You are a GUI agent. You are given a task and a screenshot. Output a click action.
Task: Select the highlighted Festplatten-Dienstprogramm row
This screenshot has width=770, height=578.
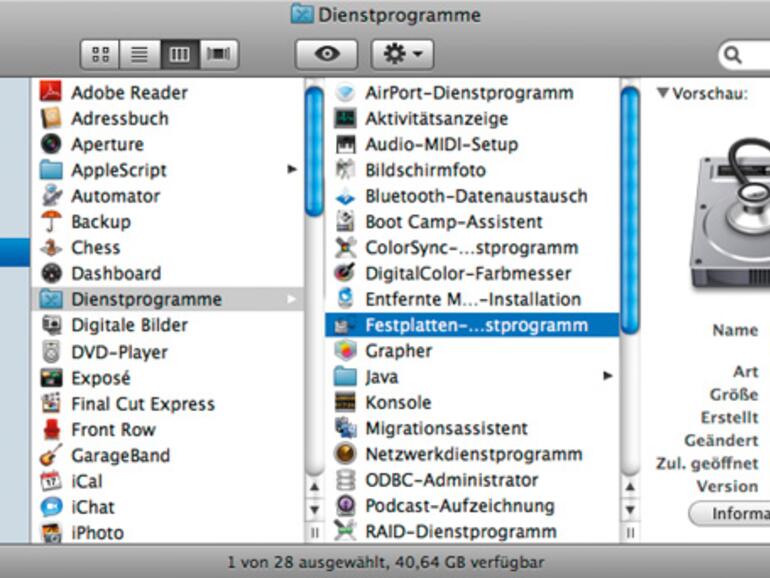click(x=471, y=325)
